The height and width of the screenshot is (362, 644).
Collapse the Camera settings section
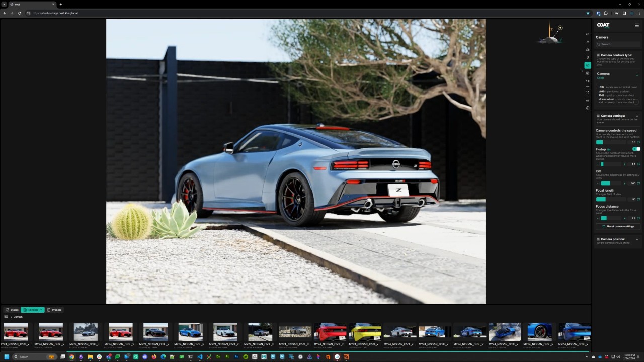(637, 116)
